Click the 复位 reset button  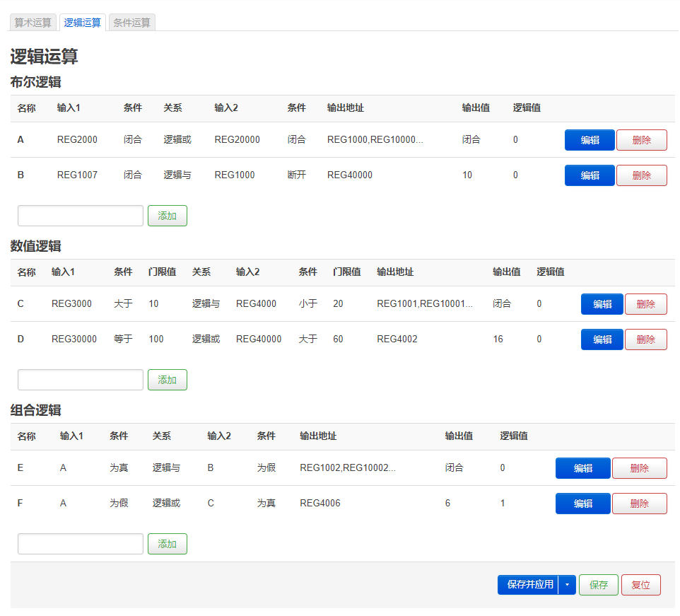[641, 585]
